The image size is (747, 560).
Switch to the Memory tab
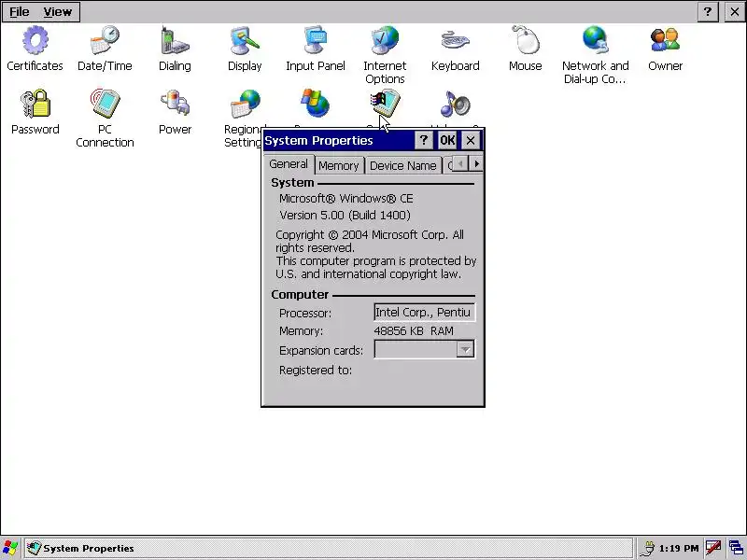click(x=339, y=166)
